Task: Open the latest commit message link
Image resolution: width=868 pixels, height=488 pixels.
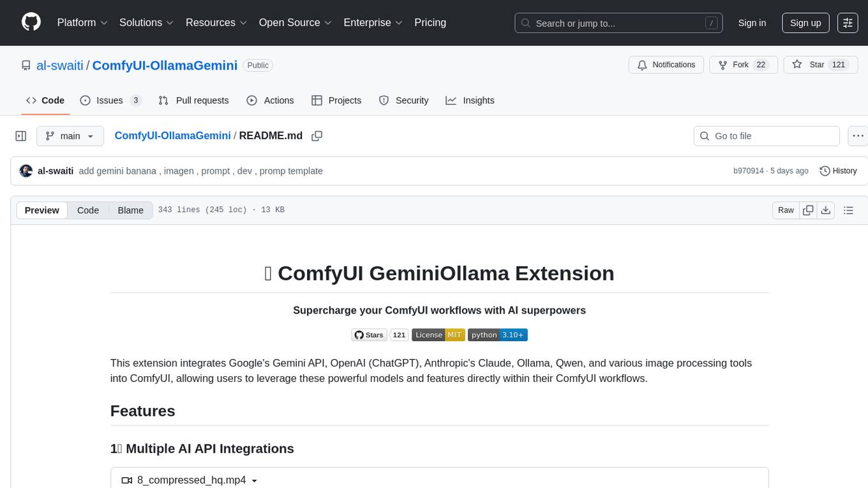Action: tap(200, 171)
